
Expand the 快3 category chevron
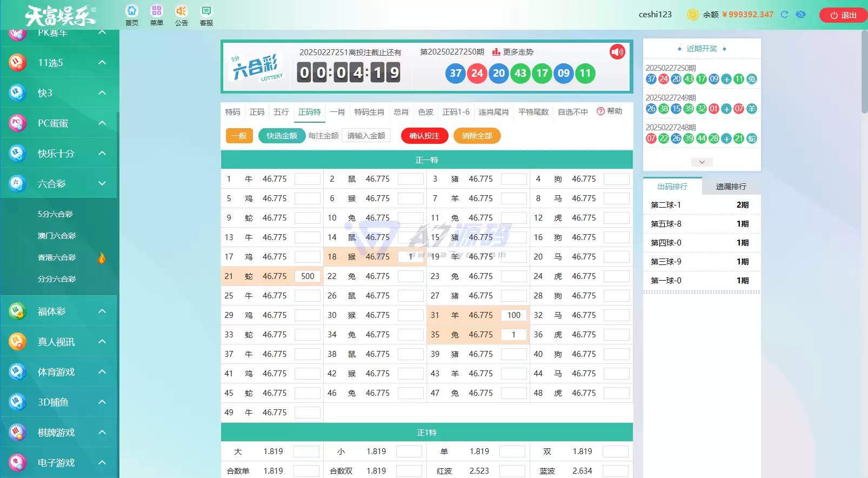[x=102, y=93]
